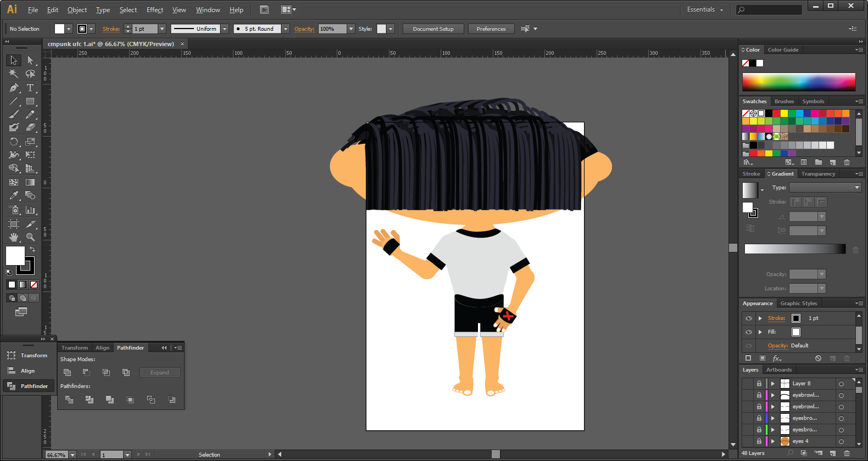Click the Unite shape mode icon
Screen dimensions: 868x461
pos(68,372)
